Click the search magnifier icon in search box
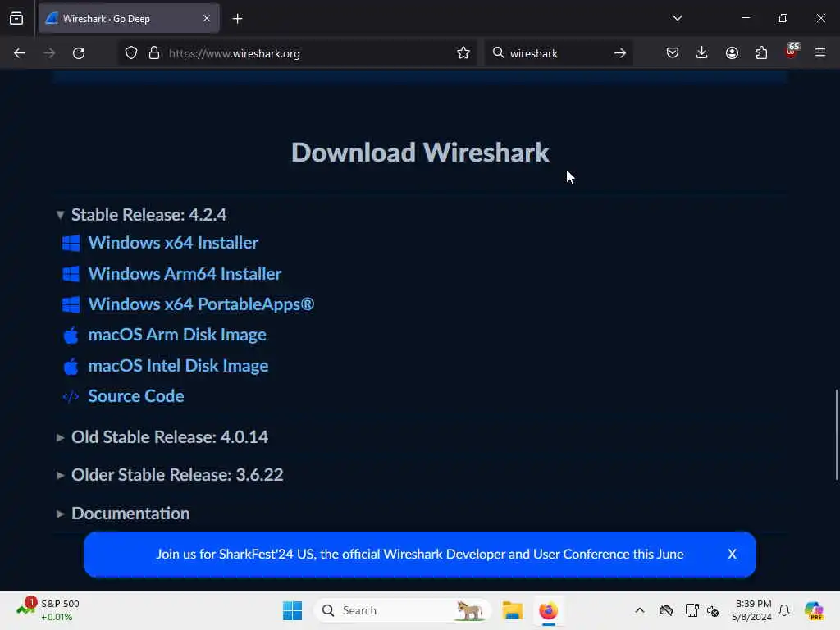Screen dimensions: 840x630 click(498, 52)
